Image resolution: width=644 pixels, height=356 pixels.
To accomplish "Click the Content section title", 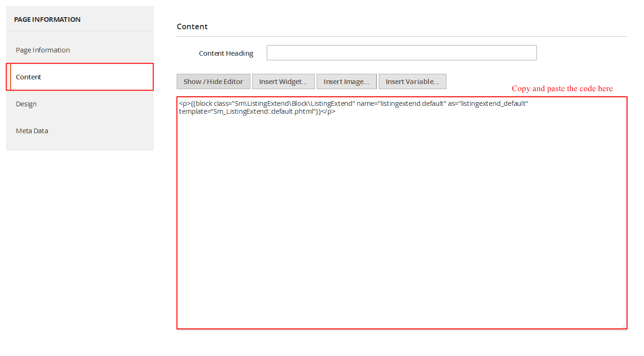I will (192, 27).
